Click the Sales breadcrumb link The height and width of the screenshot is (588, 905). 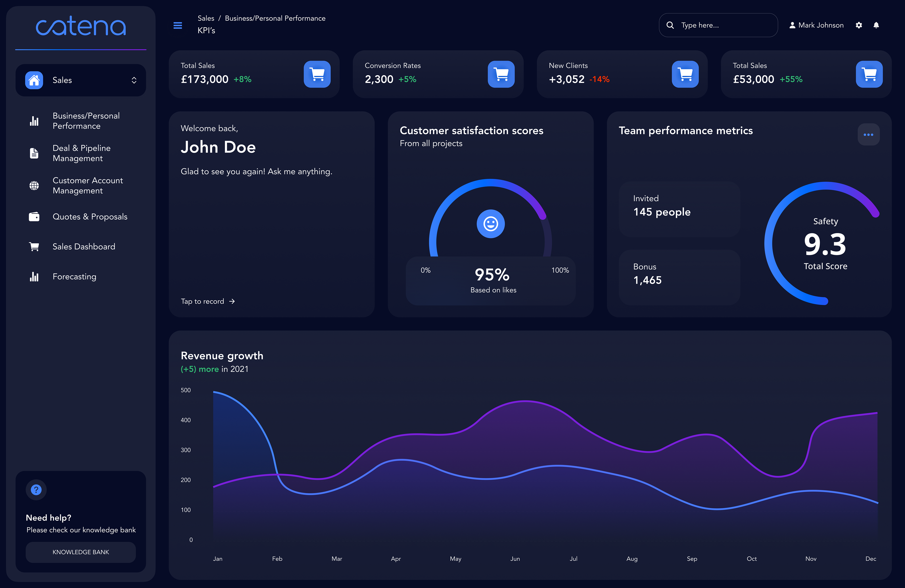pyautogui.click(x=206, y=18)
